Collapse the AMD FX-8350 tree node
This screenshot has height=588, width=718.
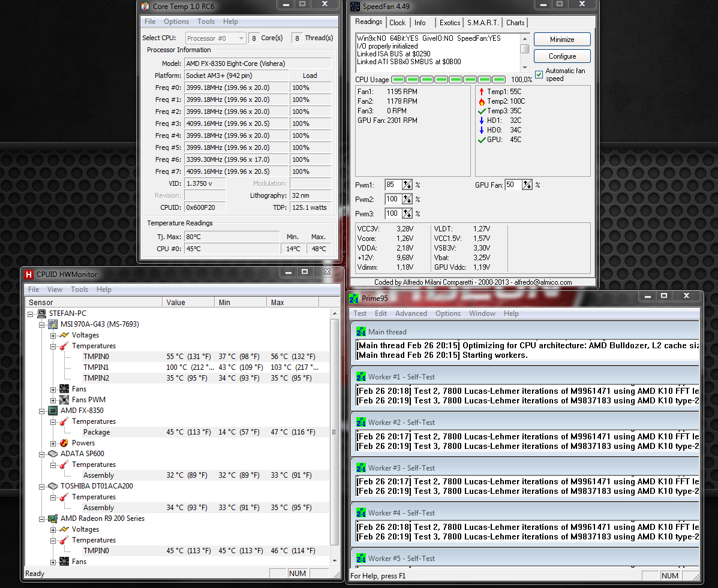[41, 411]
